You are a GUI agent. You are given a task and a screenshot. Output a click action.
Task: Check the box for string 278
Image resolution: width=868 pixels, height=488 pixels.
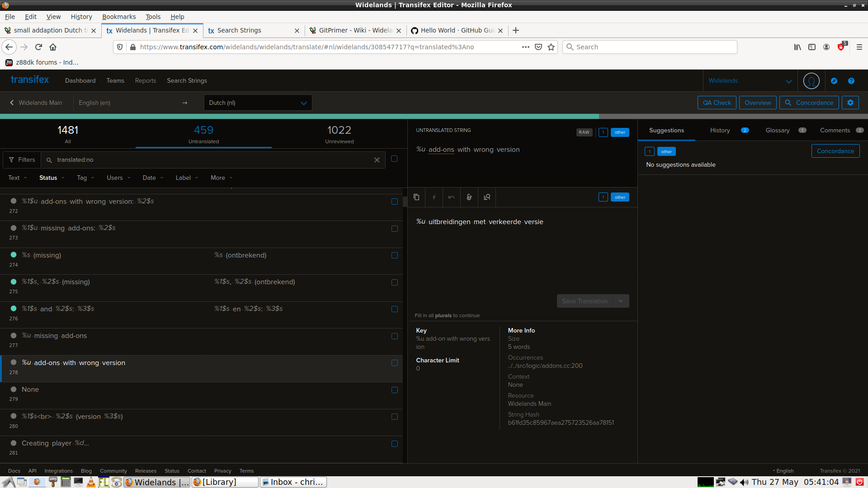[395, 363]
